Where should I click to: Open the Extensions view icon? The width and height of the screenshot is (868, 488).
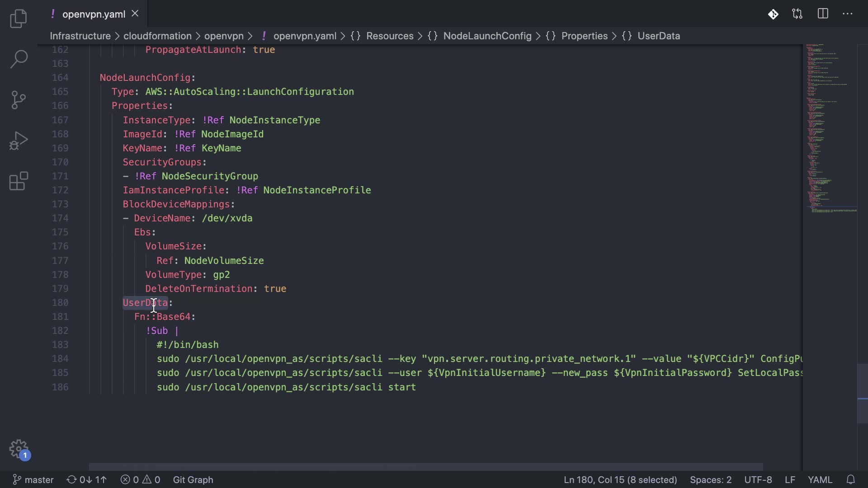(x=19, y=181)
